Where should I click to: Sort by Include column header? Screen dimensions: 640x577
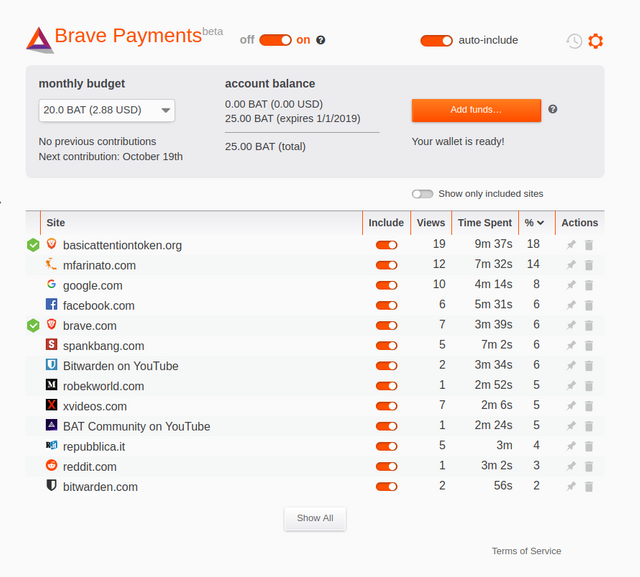point(386,223)
